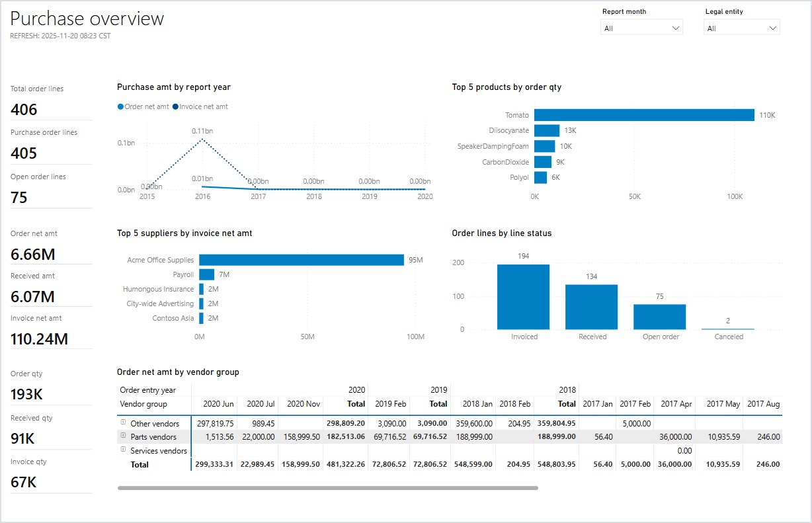This screenshot has width=812, height=523.
Task: Select the CarbonDioxide bar
Action: (x=543, y=162)
